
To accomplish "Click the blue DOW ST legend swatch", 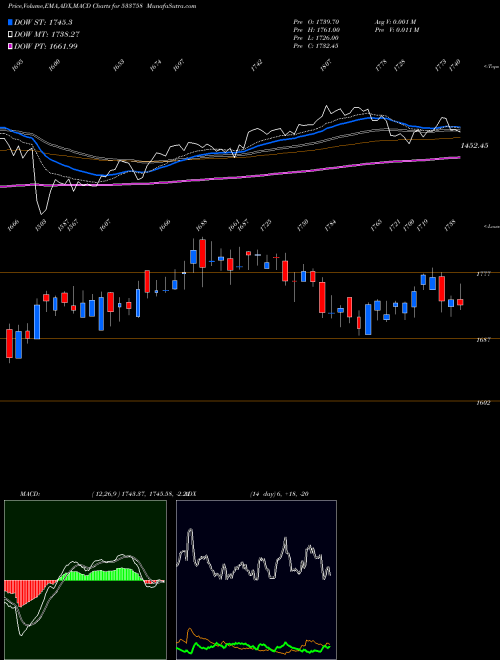I will pyautogui.click(x=10, y=22).
